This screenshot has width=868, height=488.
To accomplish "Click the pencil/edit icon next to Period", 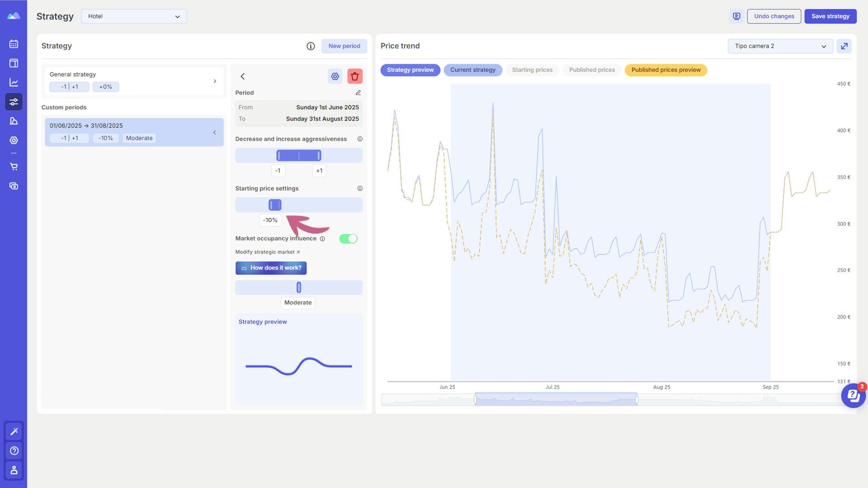I will point(358,93).
